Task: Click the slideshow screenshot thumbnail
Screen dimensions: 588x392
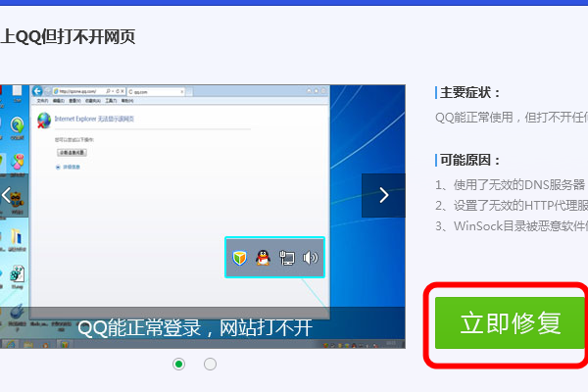Action: [203, 217]
